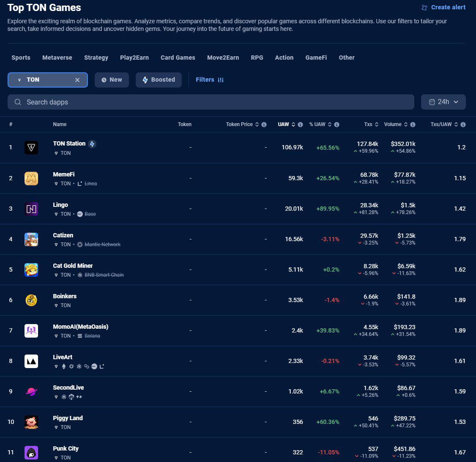Open the Boinkers logo icon
Image resolution: width=476 pixels, height=462 pixels.
click(31, 300)
